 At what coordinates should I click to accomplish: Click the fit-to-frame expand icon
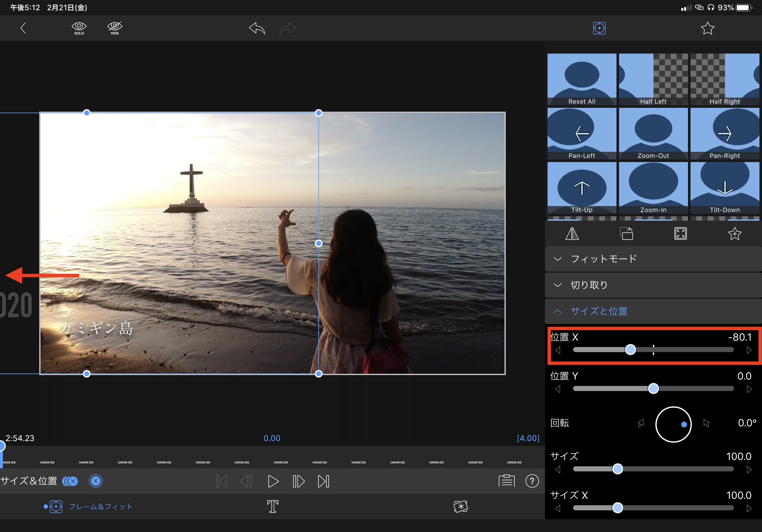point(680,234)
